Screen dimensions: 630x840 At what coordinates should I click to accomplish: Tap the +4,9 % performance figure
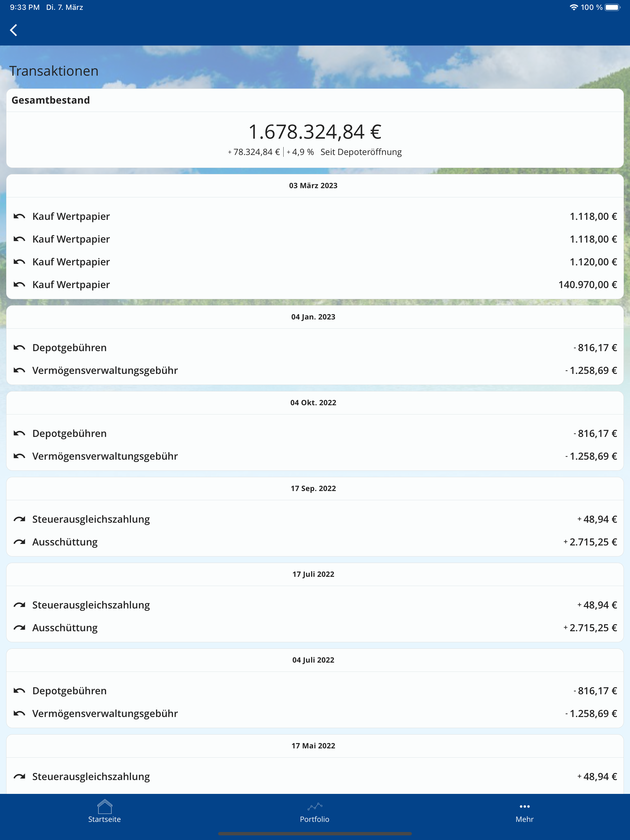300,152
